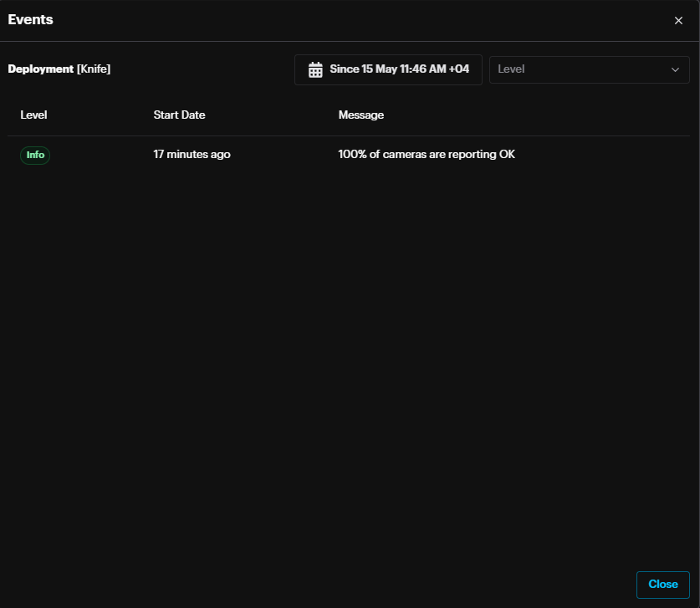
Task: Click the green Info level badge
Action: (x=35, y=155)
